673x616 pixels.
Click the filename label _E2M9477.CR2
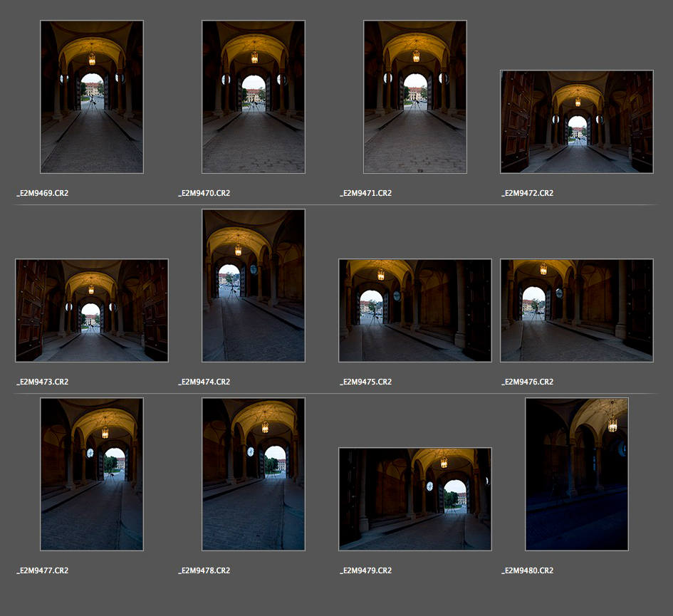coord(43,570)
